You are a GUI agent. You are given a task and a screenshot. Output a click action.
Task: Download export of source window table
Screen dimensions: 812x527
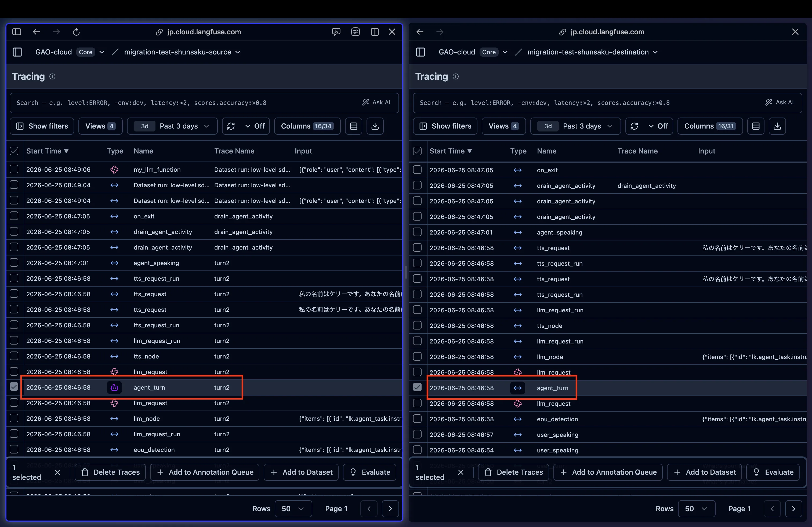coord(375,126)
